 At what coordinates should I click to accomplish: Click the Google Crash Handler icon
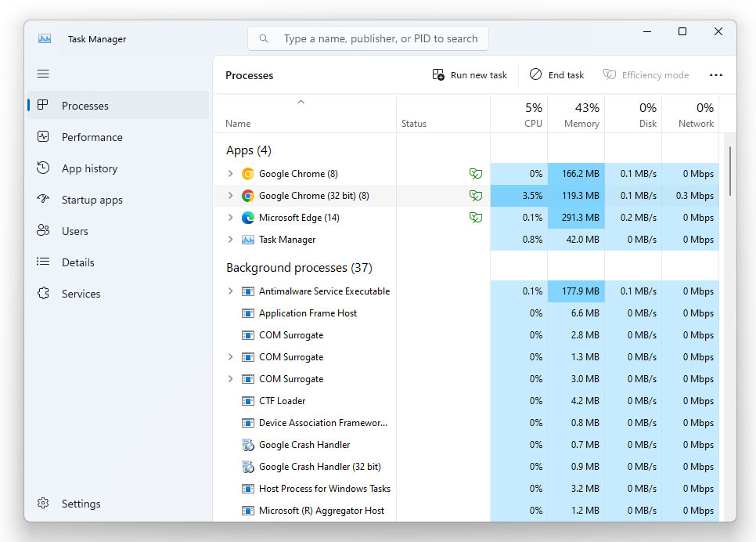click(x=248, y=445)
